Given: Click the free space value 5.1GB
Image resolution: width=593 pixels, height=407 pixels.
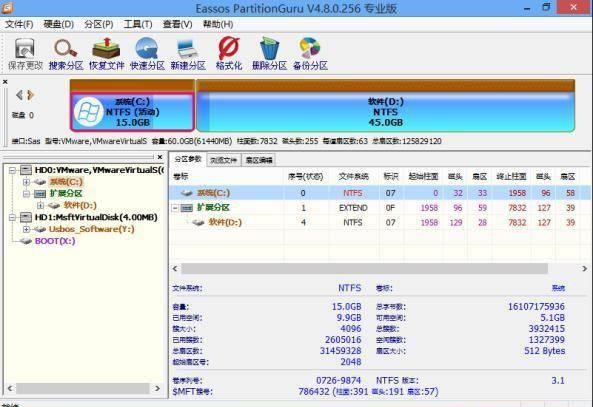Looking at the screenshot, I should point(553,318).
